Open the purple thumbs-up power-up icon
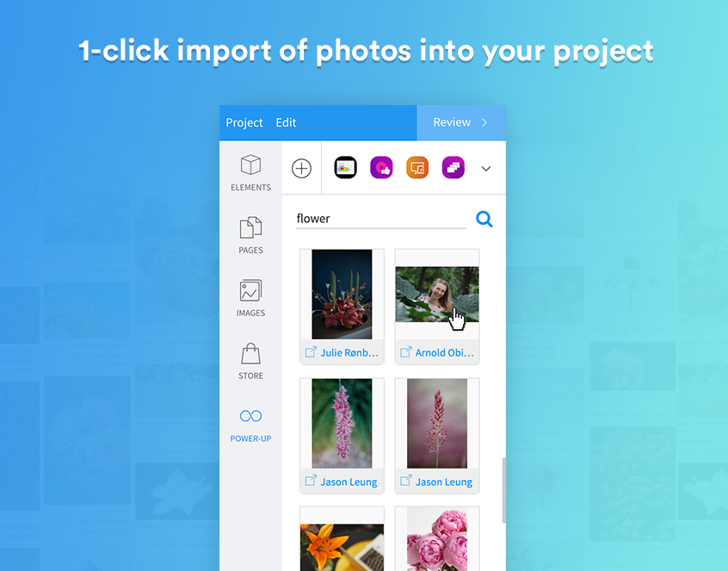Image resolution: width=728 pixels, height=571 pixels. pos(381,168)
